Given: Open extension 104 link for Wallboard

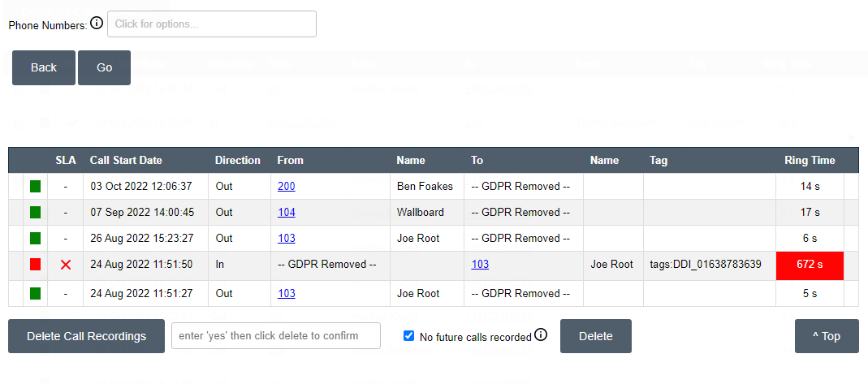Looking at the screenshot, I should pyautogui.click(x=286, y=213).
